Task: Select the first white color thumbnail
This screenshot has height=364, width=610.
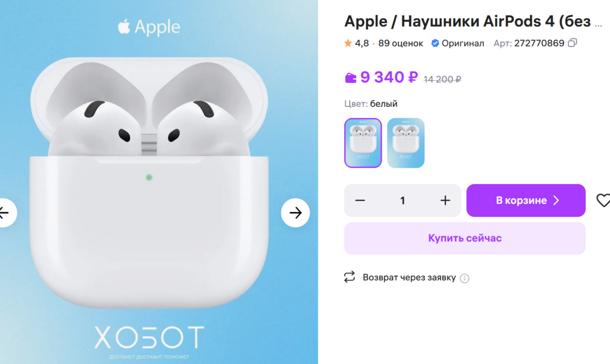Action: click(x=363, y=143)
